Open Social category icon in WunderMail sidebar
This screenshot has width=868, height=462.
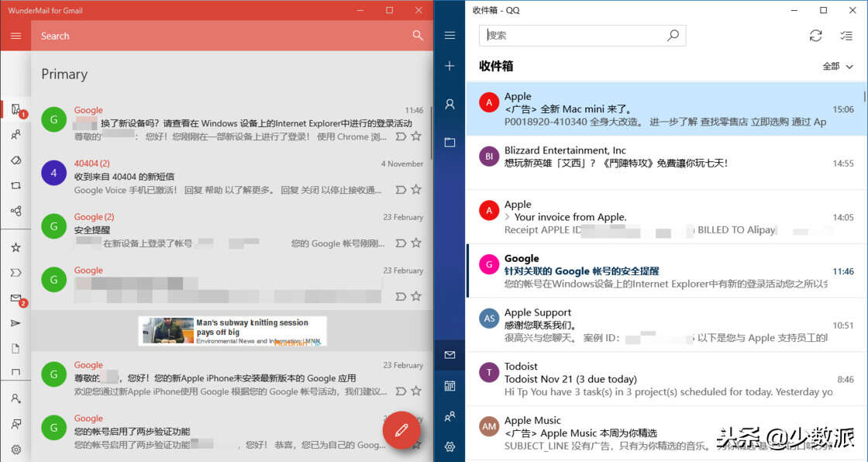pyautogui.click(x=16, y=134)
